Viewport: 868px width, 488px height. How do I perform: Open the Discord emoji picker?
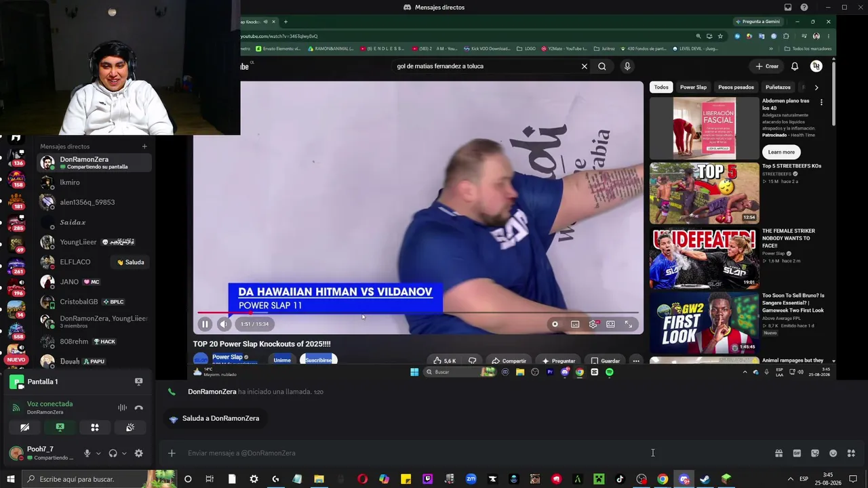coord(833,453)
